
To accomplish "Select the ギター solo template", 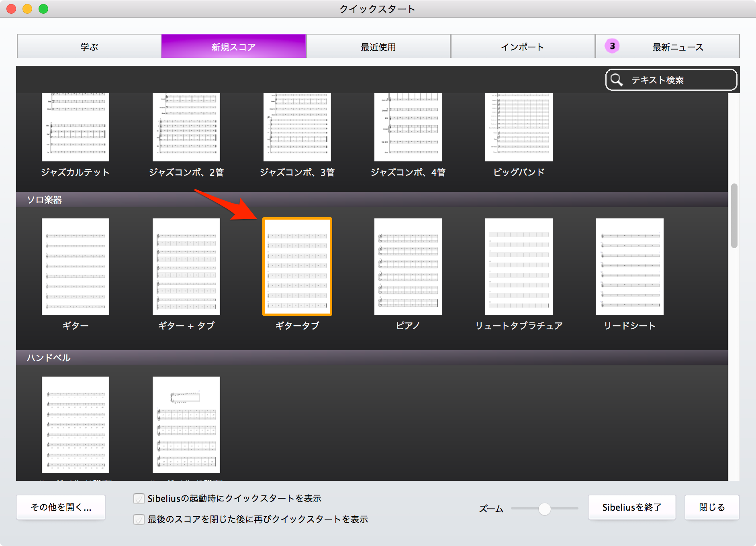I will coord(76,267).
